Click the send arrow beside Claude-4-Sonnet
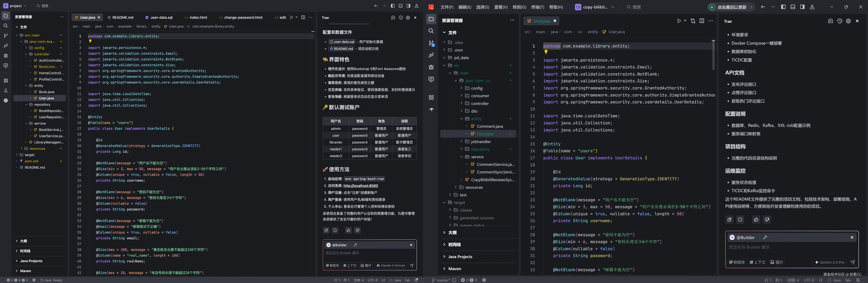Screen dimensions: 868x283 pyautogui.click(x=412, y=265)
